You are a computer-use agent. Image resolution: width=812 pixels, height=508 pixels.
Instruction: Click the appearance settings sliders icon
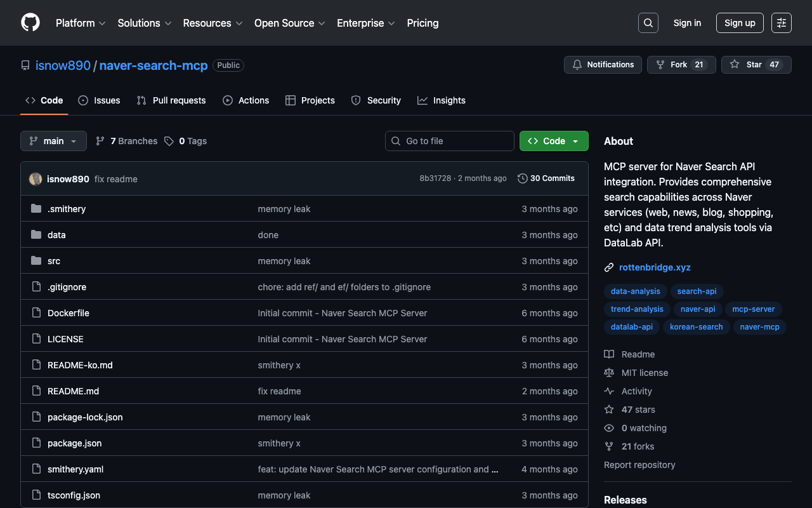click(x=781, y=23)
